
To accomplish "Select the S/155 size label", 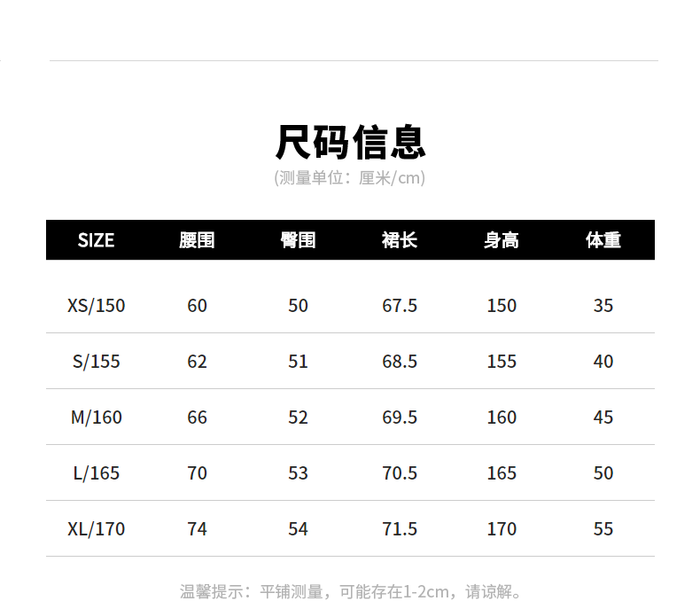I will [97, 362].
